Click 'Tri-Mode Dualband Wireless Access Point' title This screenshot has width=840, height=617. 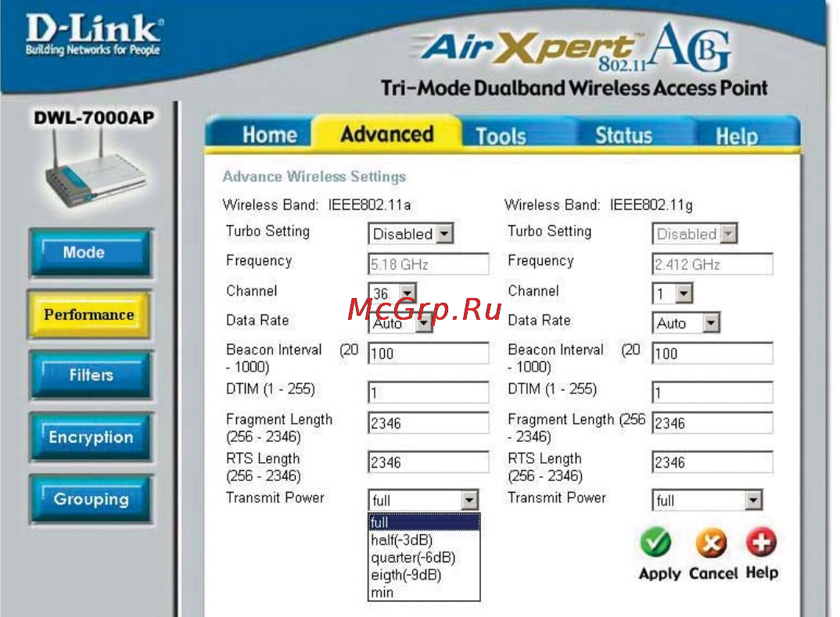pyautogui.click(x=574, y=88)
